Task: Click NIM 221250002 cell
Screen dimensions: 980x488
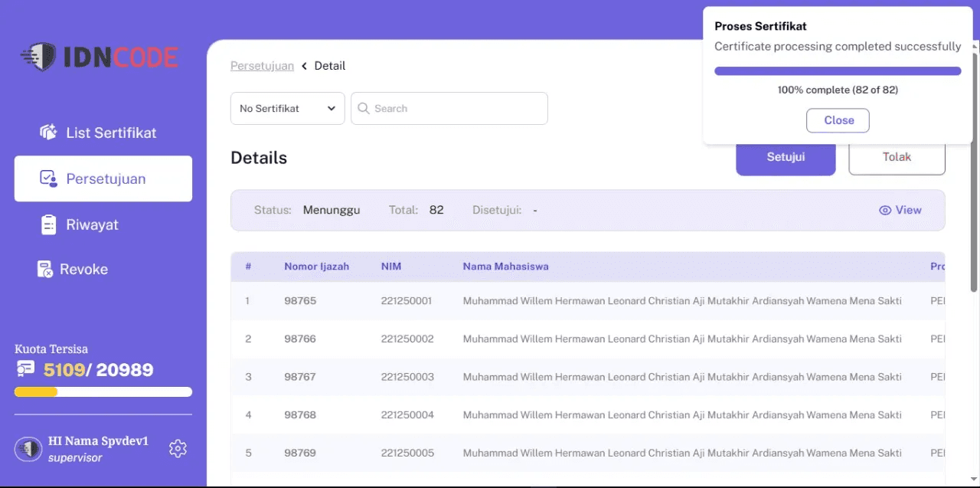Action: point(407,339)
